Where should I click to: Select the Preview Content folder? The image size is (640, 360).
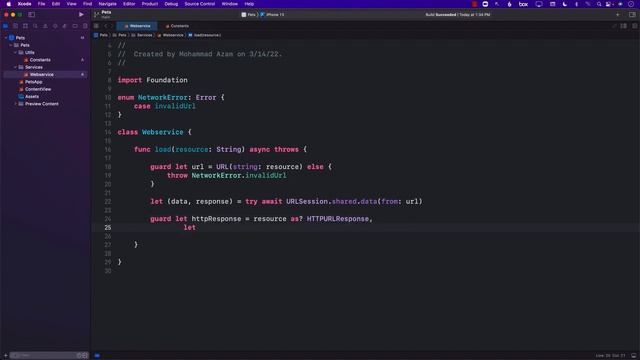(x=42, y=104)
